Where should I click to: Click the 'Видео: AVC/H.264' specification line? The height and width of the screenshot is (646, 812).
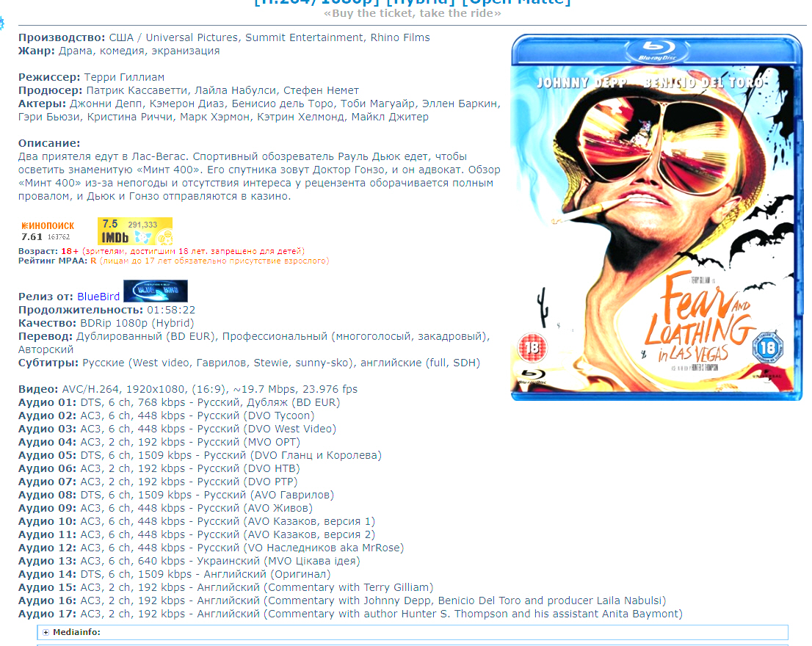188,389
